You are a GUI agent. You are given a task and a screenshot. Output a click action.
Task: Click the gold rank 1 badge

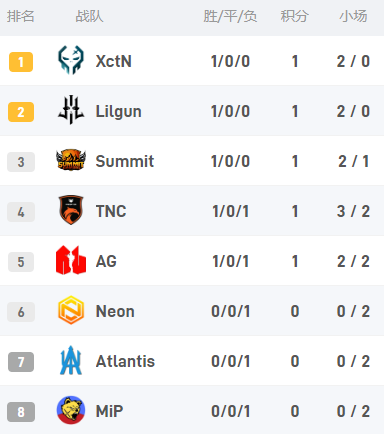[x=21, y=62]
